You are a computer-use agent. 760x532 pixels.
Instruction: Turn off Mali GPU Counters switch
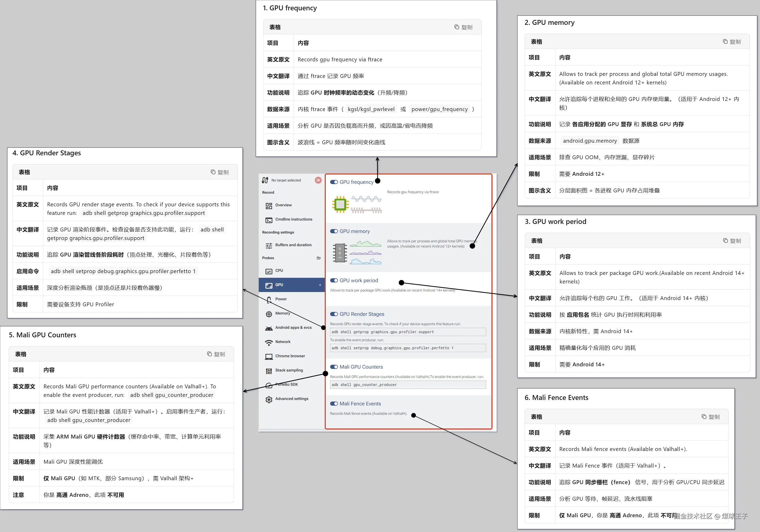pos(334,367)
